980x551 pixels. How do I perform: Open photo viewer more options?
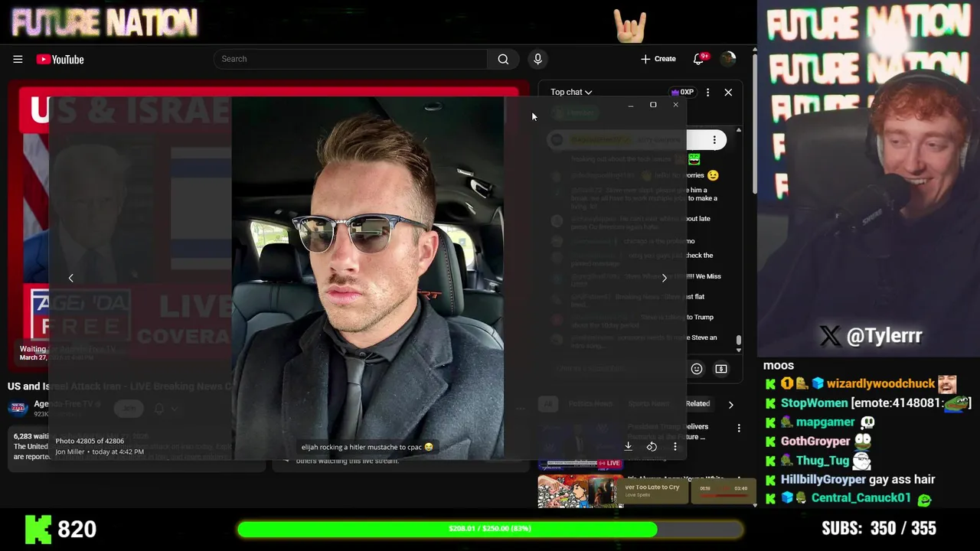[x=675, y=446]
